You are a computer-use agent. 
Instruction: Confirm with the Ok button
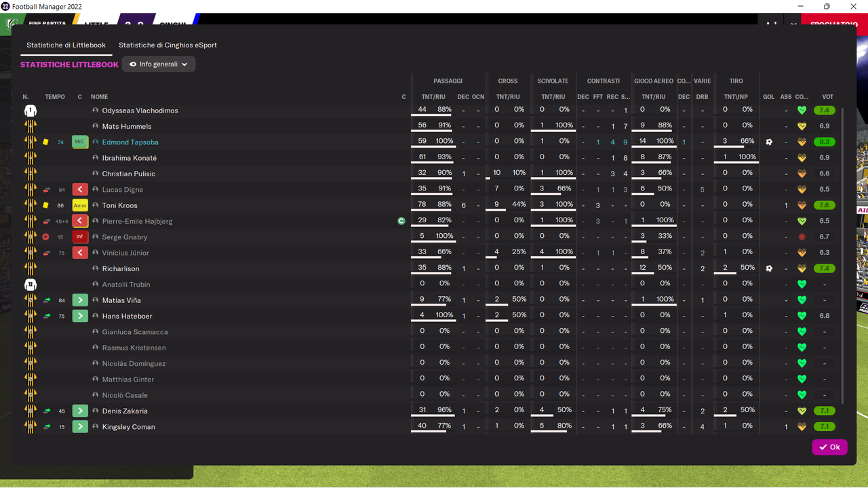coord(829,447)
